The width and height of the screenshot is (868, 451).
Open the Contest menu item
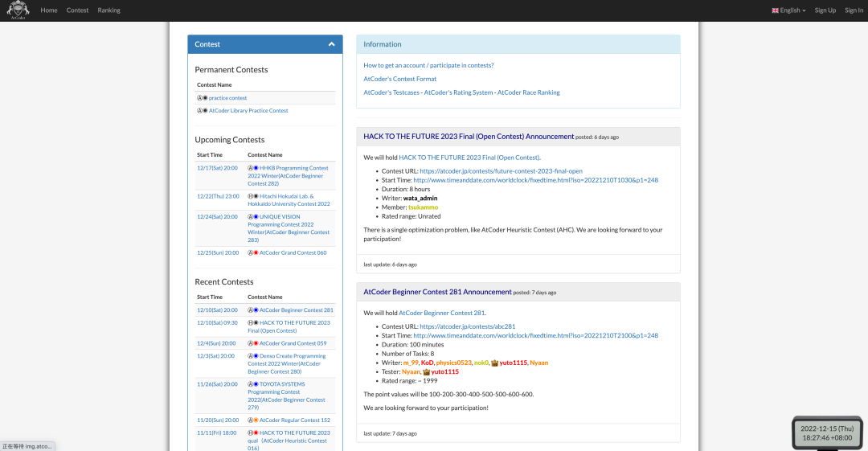(77, 10)
